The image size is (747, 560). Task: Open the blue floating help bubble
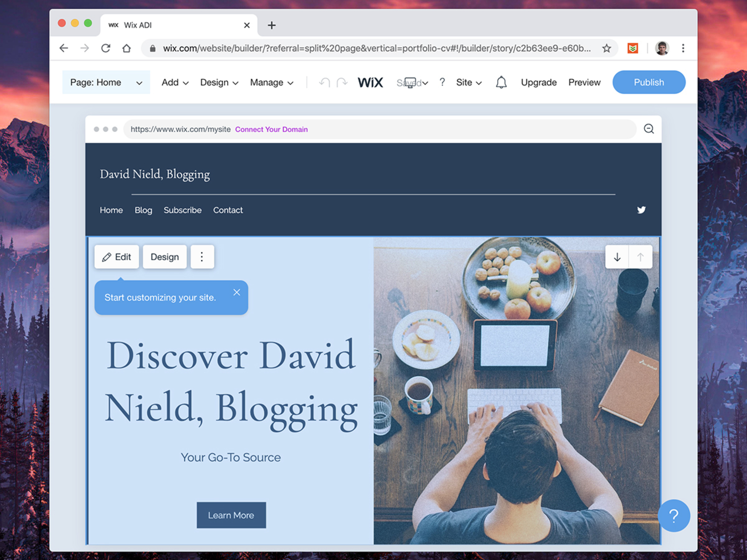tap(674, 516)
